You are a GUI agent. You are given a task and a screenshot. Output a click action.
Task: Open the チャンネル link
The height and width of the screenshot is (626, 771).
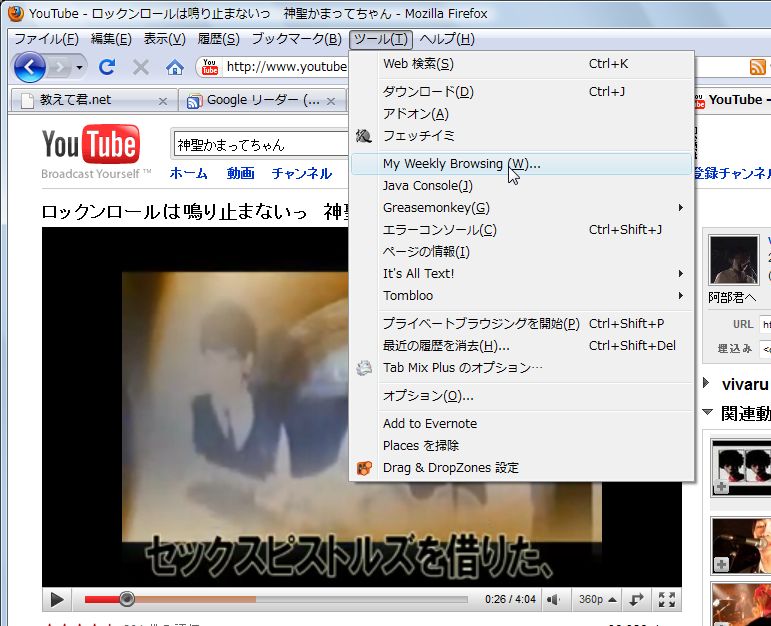[302, 173]
